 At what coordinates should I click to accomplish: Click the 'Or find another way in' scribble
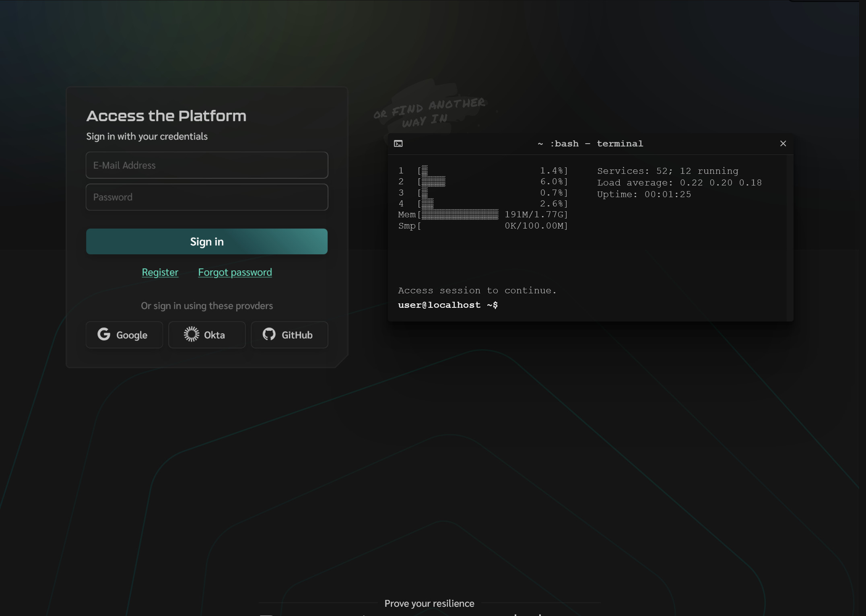(x=429, y=112)
